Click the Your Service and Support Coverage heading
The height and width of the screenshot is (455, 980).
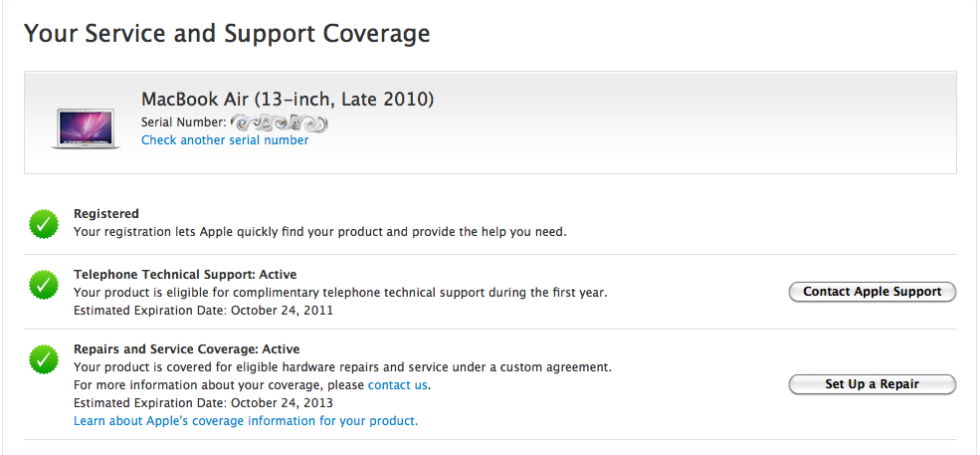coord(227,33)
